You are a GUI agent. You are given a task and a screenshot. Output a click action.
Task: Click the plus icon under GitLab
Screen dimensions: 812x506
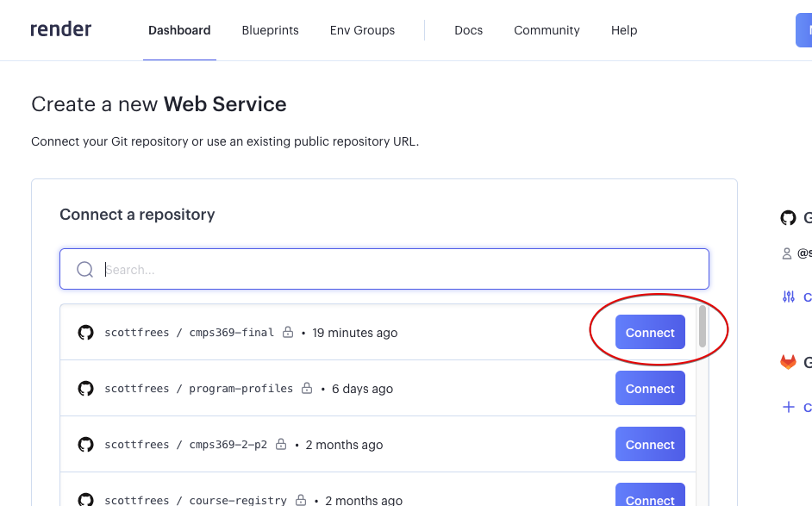pyautogui.click(x=788, y=407)
